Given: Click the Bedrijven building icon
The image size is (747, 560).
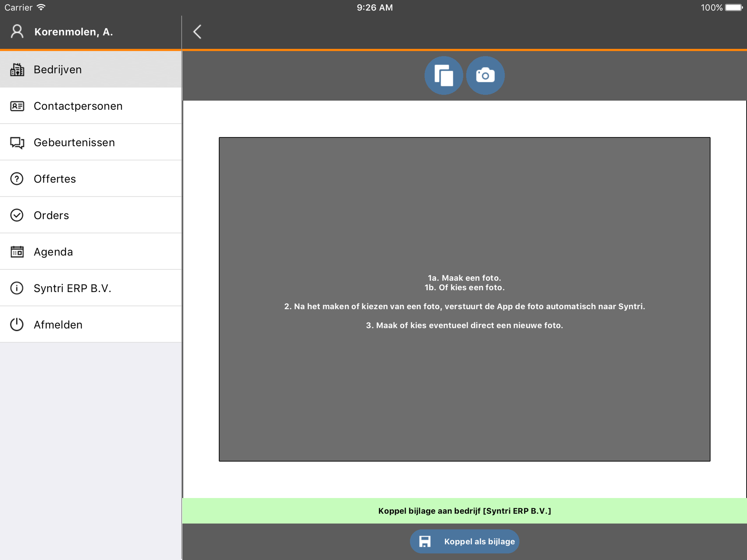Looking at the screenshot, I should tap(17, 69).
